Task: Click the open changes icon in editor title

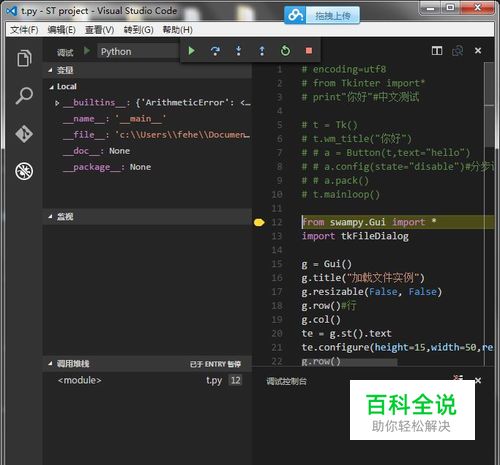Action: point(457,51)
